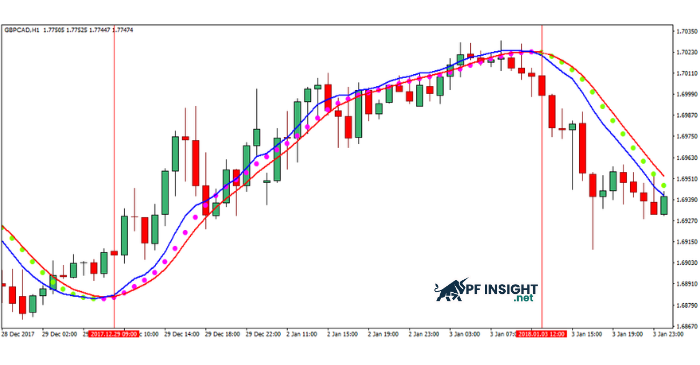Select the 2017.12.29 09:00 red date marker
The image size is (700, 365).
click(113, 334)
